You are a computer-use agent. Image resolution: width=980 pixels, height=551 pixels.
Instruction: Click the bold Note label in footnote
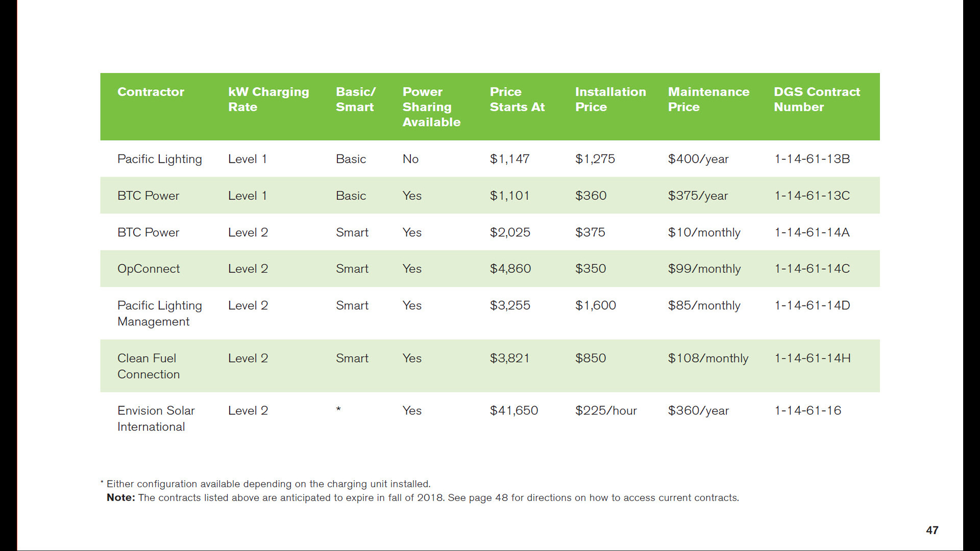121,497
